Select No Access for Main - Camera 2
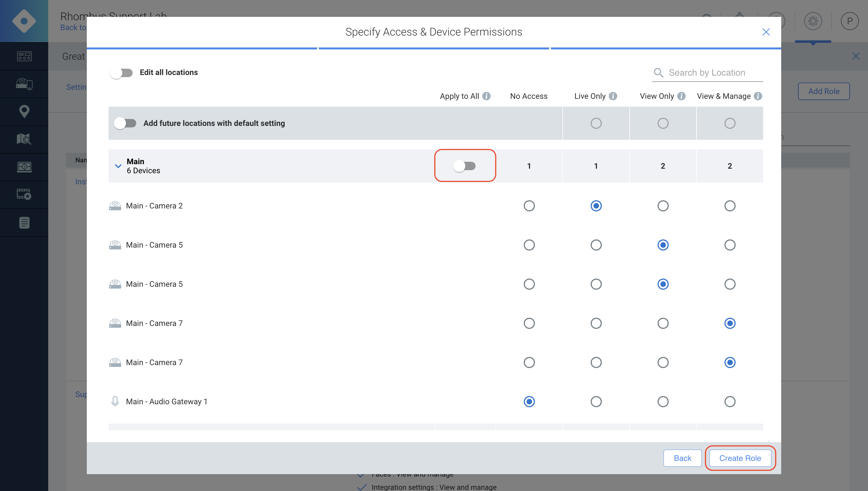868x491 pixels. (529, 206)
